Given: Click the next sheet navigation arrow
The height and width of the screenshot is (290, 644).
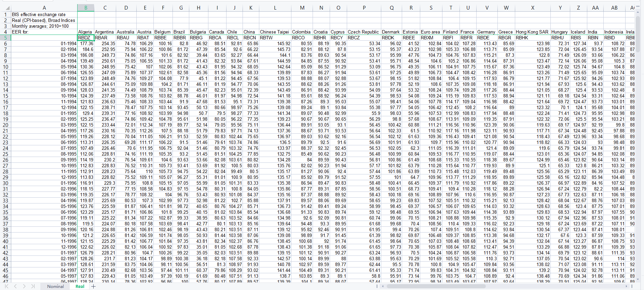Looking at the screenshot, I should [24, 286].
